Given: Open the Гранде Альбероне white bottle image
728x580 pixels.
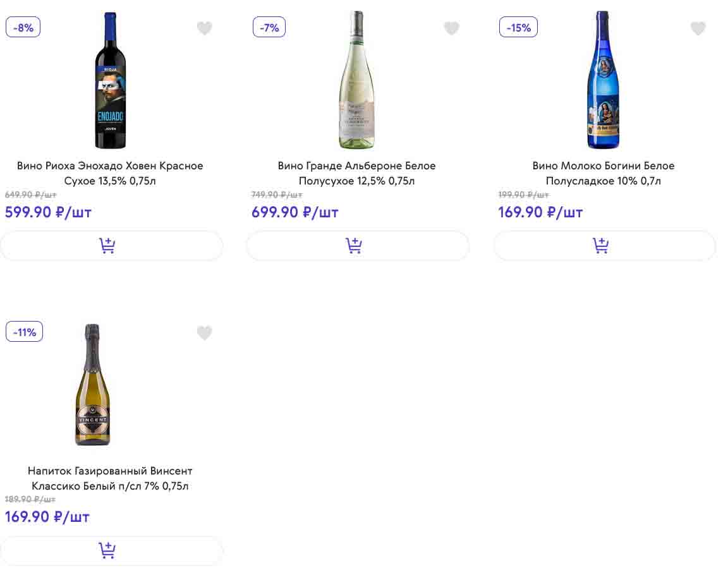Looking at the screenshot, I should (x=356, y=80).
